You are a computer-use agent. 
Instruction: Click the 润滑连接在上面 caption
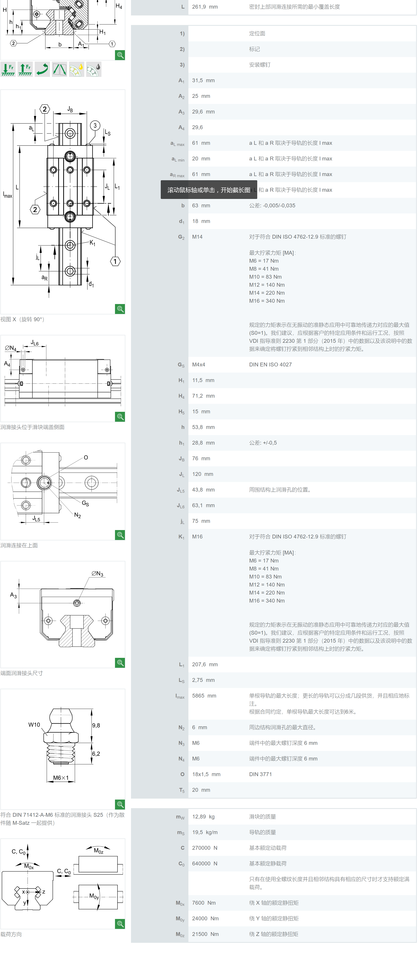[19, 546]
